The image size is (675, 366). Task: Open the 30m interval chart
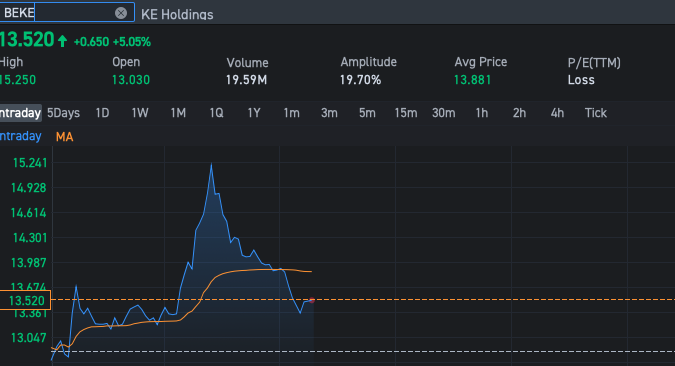[x=443, y=113]
